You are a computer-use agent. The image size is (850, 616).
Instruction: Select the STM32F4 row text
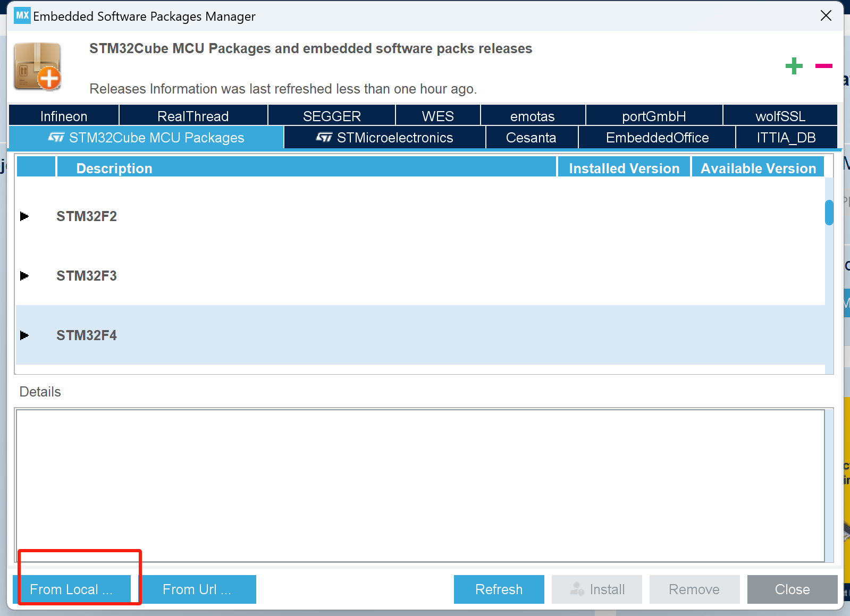pos(87,335)
